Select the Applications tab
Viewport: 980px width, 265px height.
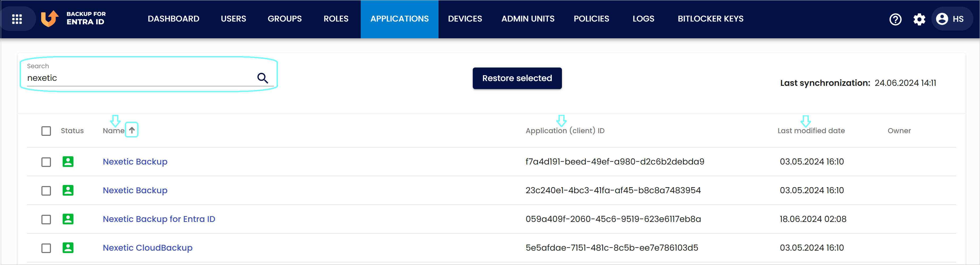(x=399, y=19)
